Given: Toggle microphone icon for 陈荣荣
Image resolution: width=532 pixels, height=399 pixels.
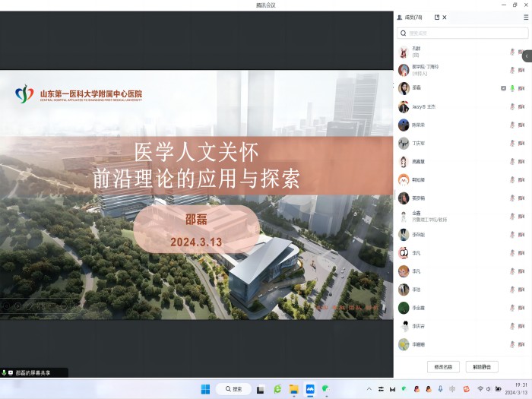Looking at the screenshot, I should (x=512, y=125).
